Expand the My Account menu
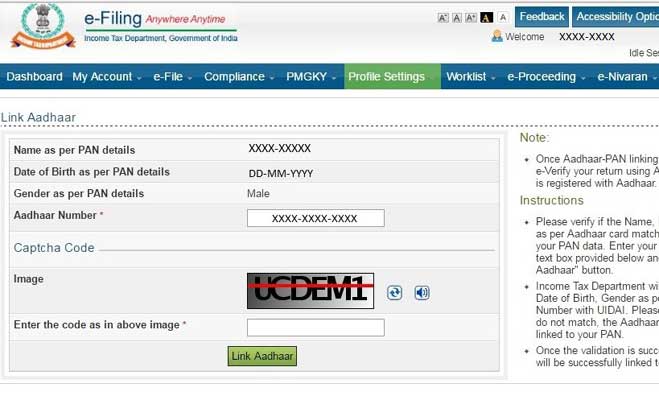Screen dimensions: 659x400 point(106,77)
